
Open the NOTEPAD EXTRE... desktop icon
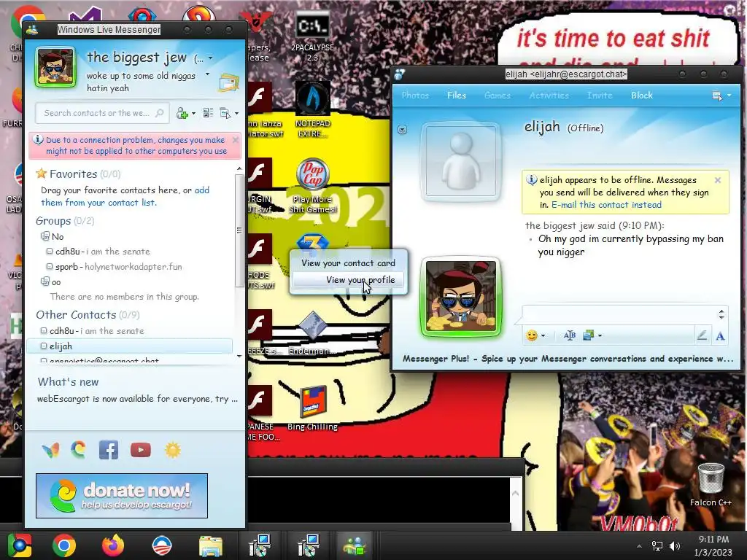point(312,109)
